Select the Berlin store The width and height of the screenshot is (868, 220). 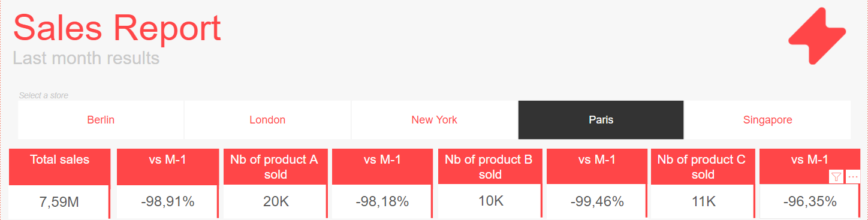coord(101,120)
